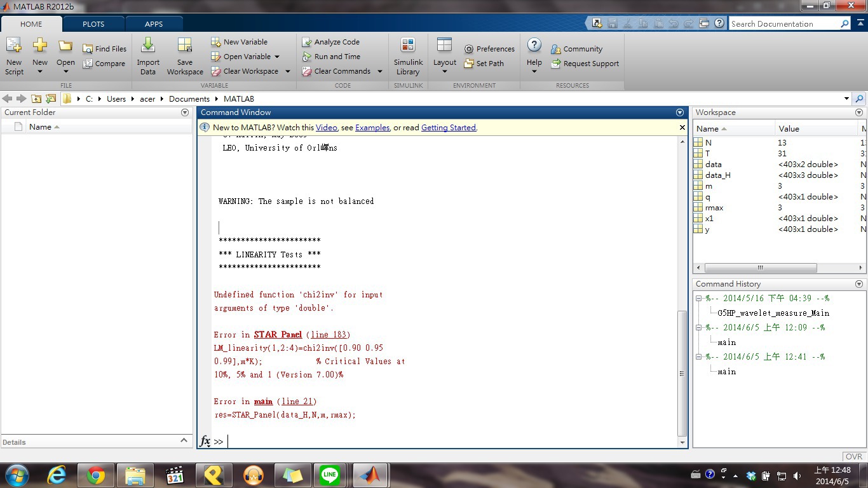Expand the Details panel
Image resolution: width=868 pixels, height=488 pixels.
pyautogui.click(x=184, y=440)
